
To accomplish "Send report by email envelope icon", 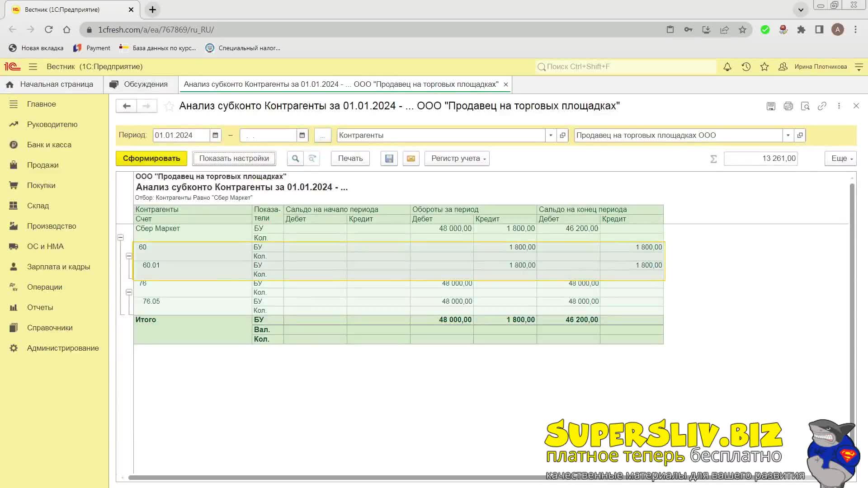I will (411, 159).
